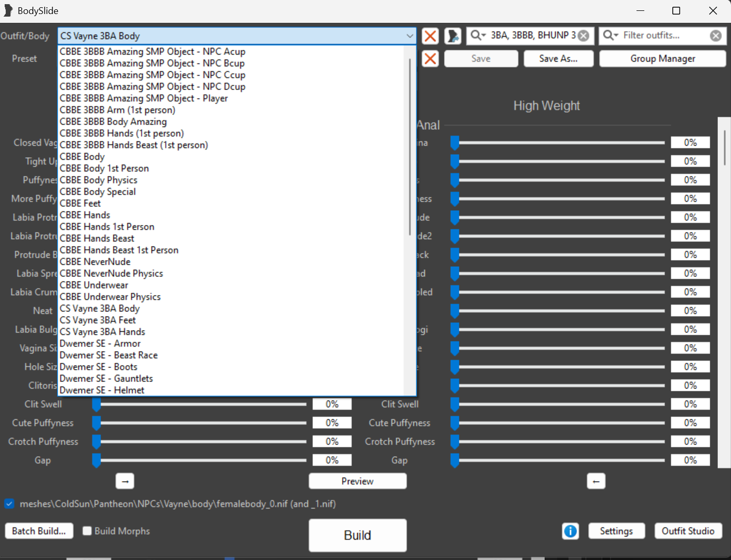Click the high weight Gap slider handle
The width and height of the screenshot is (731, 560).
click(x=455, y=460)
